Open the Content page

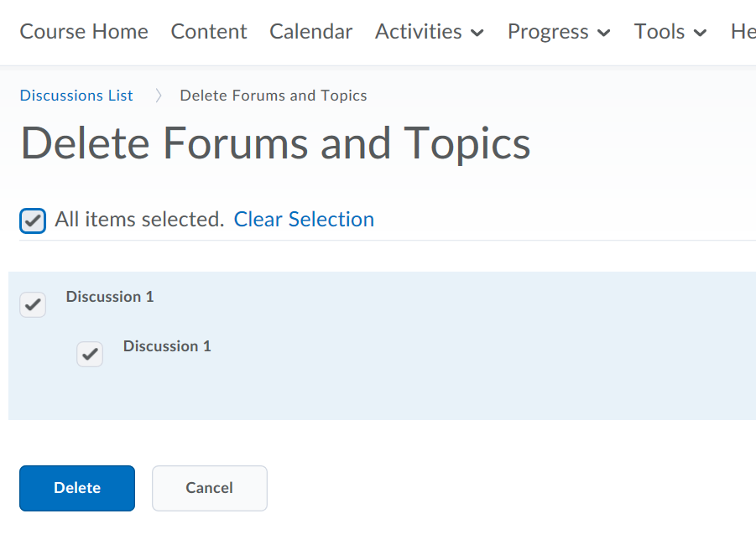(x=208, y=32)
